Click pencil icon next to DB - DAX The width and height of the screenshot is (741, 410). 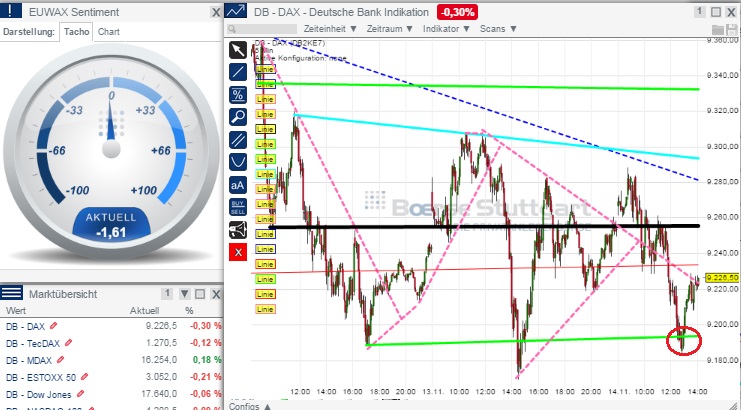click(x=53, y=326)
